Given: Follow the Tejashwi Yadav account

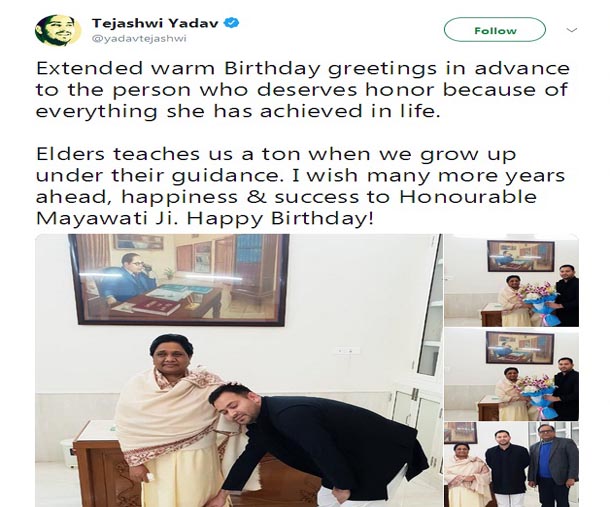Looking at the screenshot, I should [x=495, y=30].
